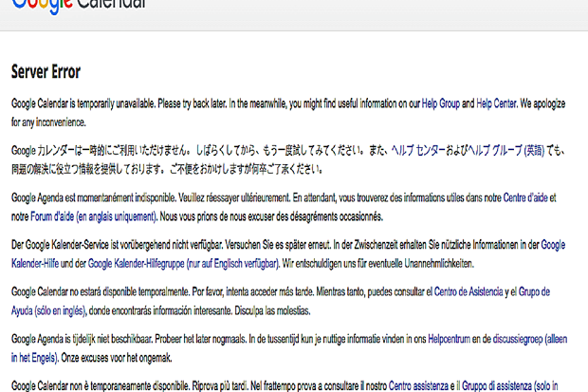Open the English Help Center link

tap(496, 103)
